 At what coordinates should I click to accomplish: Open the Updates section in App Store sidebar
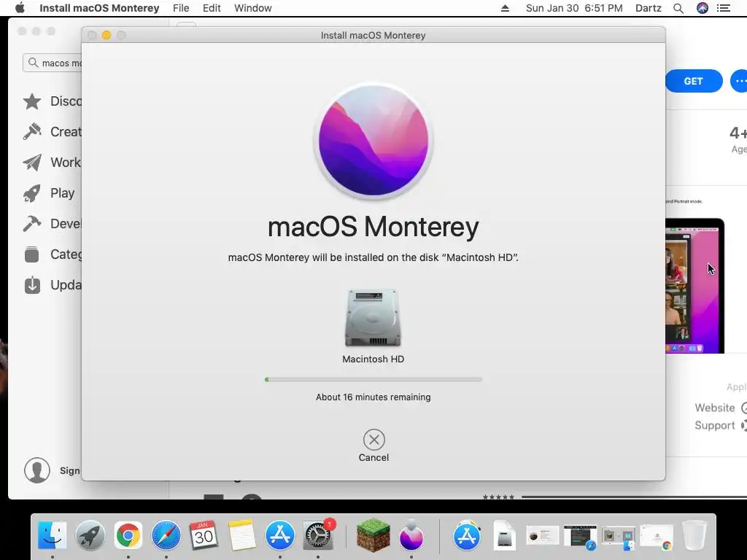(x=53, y=285)
